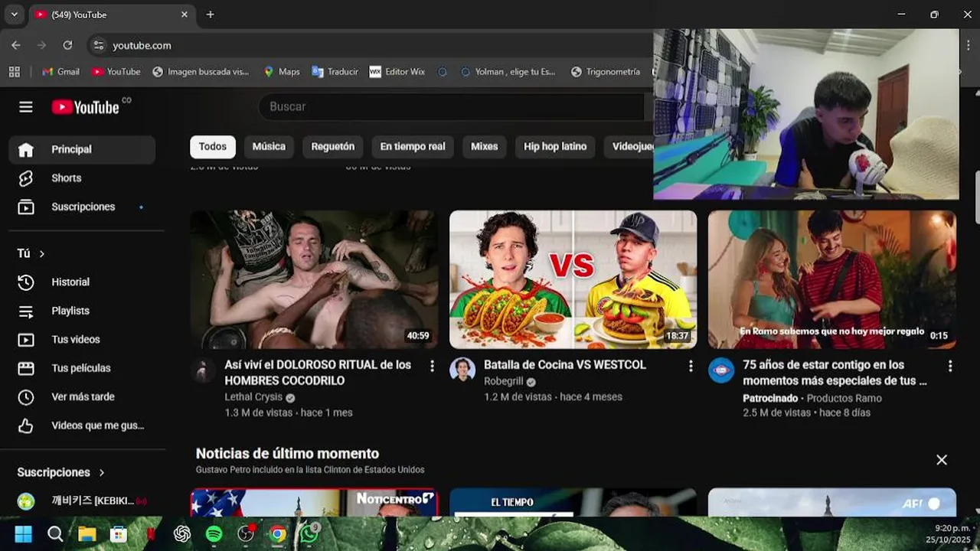Viewport: 980px width, 551px height.
Task: Open the Noticentro news thumbnail
Action: 314,502
